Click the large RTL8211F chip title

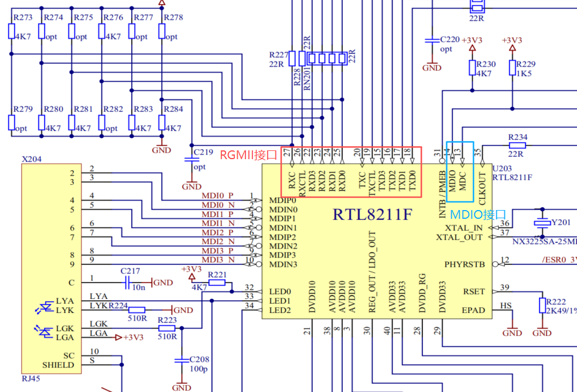point(373,215)
